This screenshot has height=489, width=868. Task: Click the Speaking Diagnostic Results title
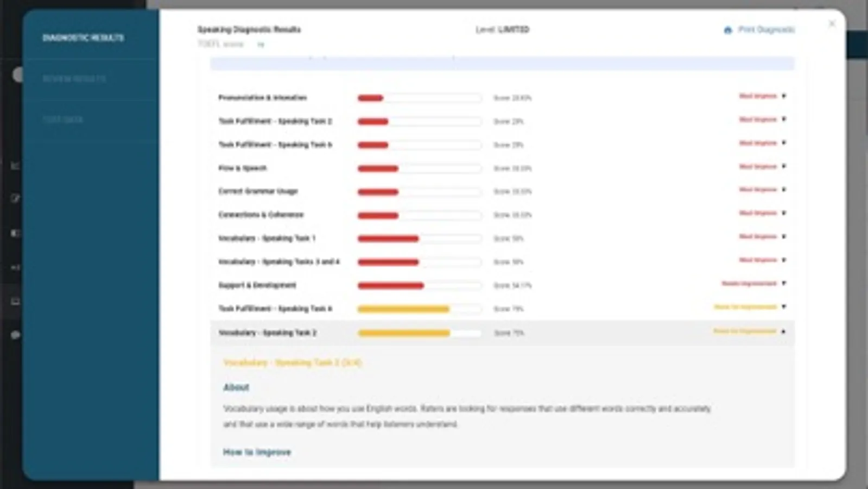pos(249,29)
